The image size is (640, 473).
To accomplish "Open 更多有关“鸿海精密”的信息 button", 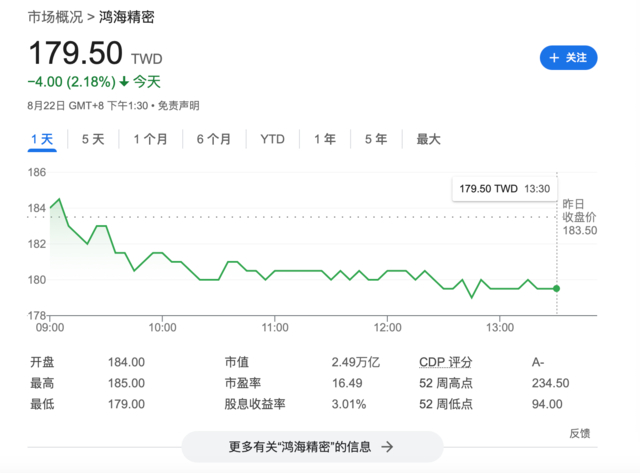I will pos(312,446).
